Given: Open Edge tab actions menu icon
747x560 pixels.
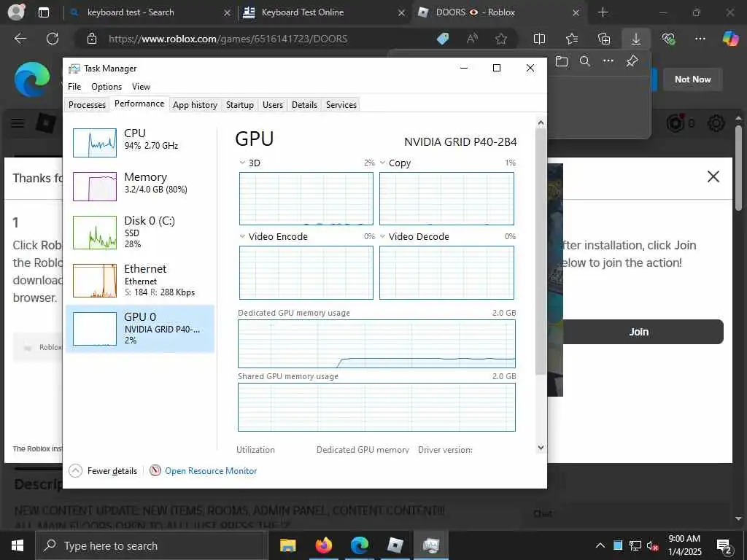Looking at the screenshot, I should 43,12.
